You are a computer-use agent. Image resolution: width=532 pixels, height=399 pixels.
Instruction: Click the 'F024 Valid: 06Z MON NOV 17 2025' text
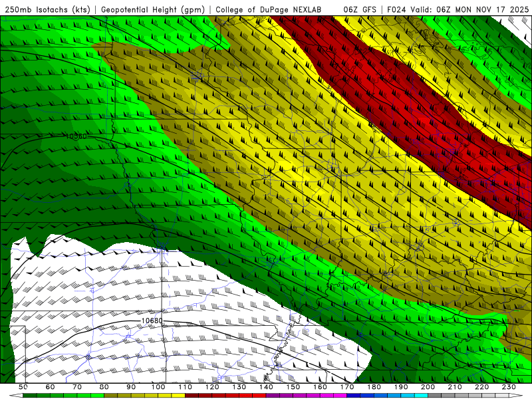pos(458,9)
